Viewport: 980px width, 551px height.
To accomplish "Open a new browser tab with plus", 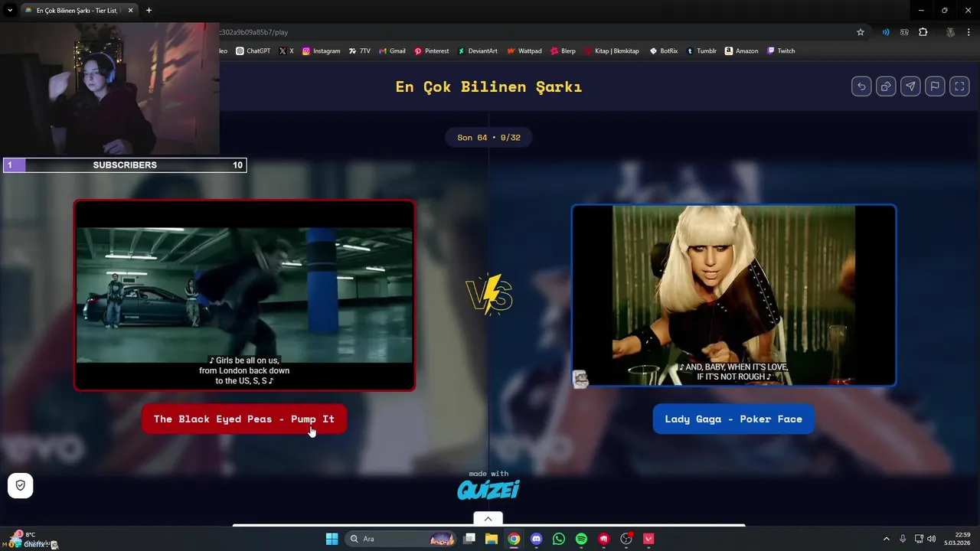I will (149, 11).
